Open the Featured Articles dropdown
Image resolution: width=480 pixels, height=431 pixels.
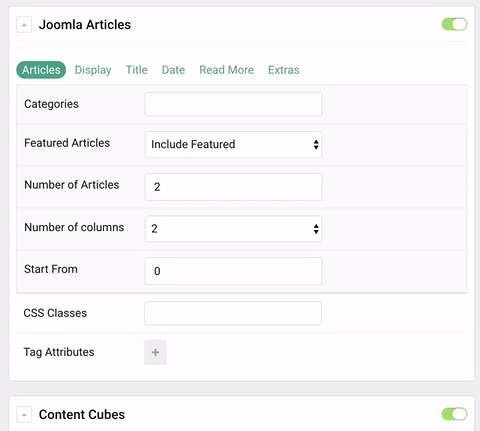233,144
